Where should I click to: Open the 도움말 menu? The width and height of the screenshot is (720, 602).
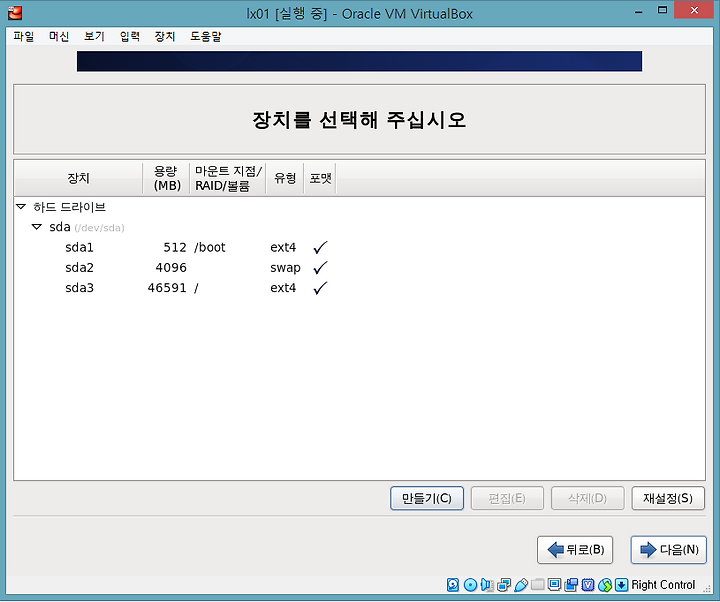point(206,36)
